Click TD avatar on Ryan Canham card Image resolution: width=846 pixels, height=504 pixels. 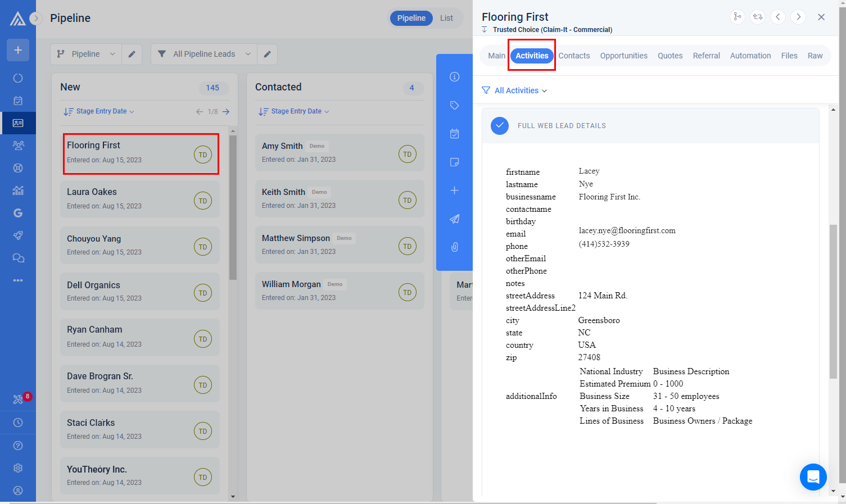[x=203, y=339]
